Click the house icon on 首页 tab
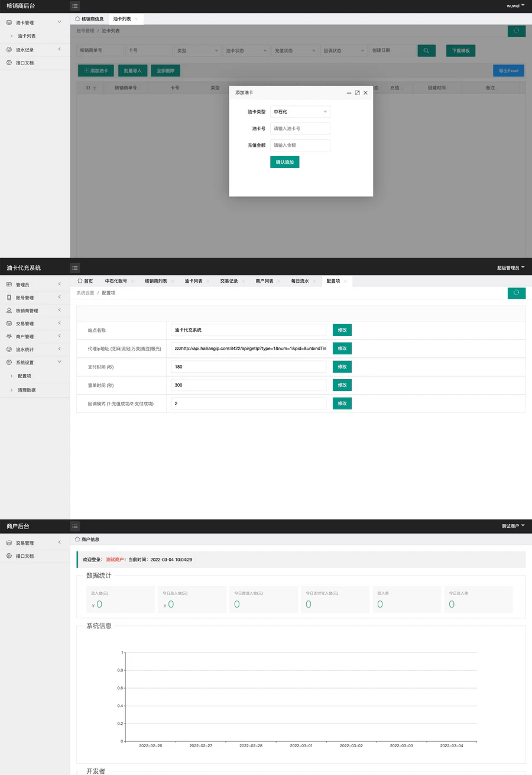 (x=79, y=281)
